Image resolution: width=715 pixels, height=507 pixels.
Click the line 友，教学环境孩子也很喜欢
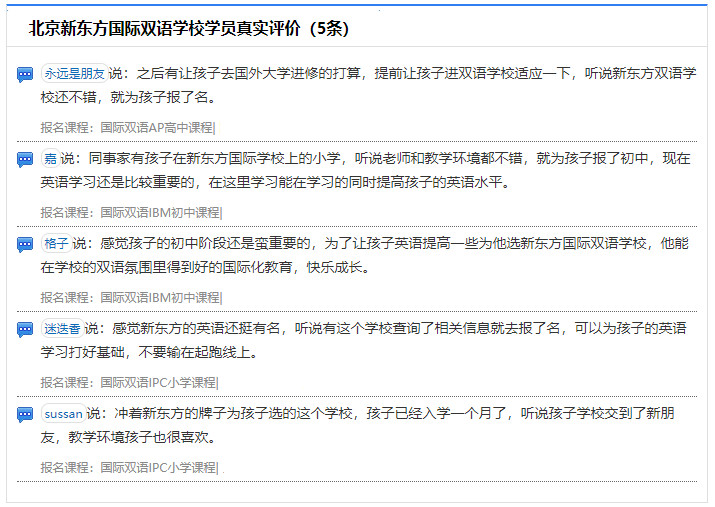pyautogui.click(x=128, y=438)
